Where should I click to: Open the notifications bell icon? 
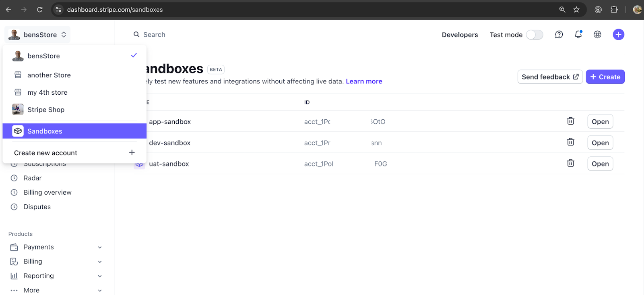pos(578,35)
